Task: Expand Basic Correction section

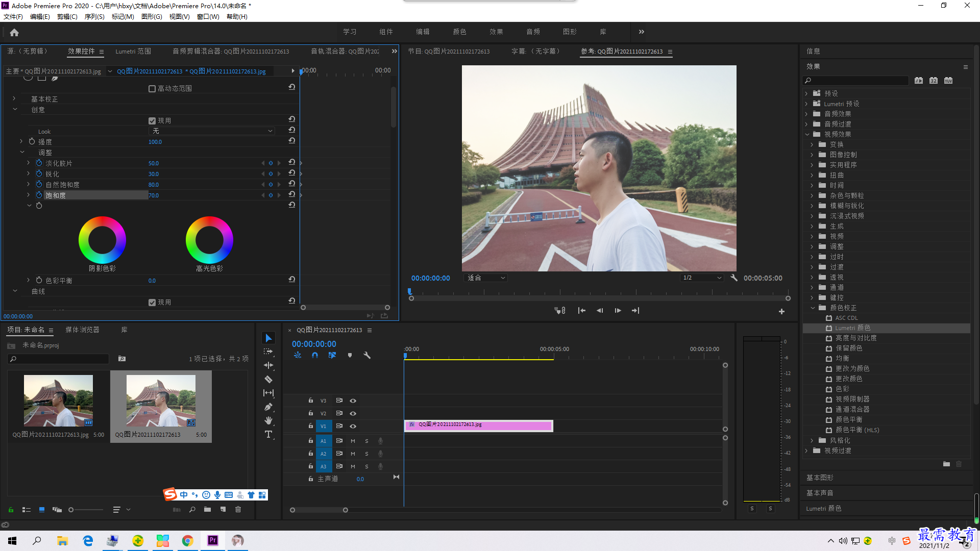Action: pos(14,98)
